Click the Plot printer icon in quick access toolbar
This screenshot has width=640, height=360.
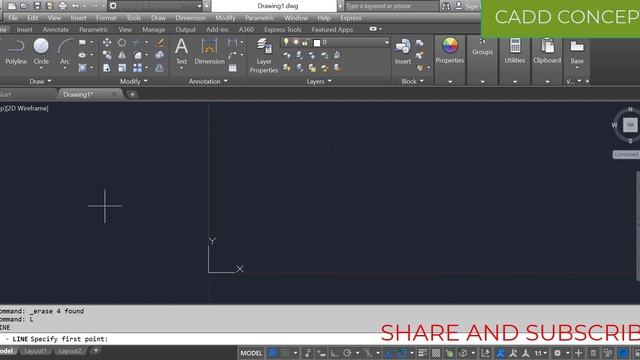pyautogui.click(x=62, y=6)
